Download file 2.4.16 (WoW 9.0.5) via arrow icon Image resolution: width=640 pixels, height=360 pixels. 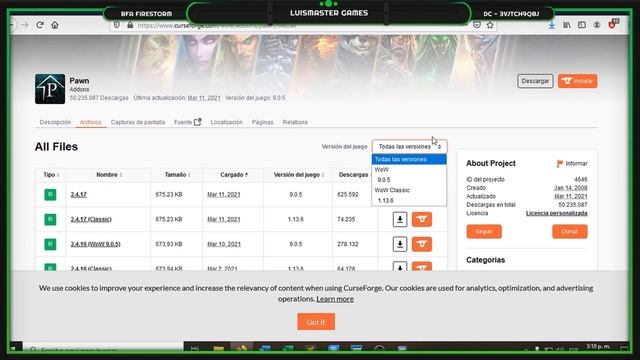point(400,244)
